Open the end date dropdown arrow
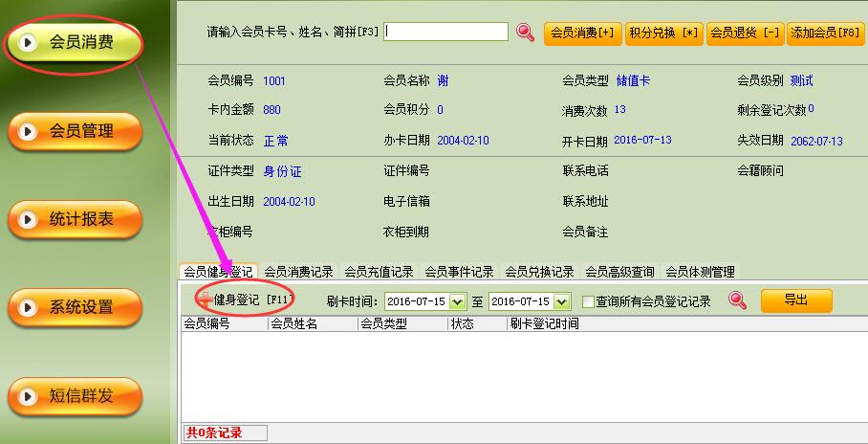The image size is (868, 444). (561, 301)
